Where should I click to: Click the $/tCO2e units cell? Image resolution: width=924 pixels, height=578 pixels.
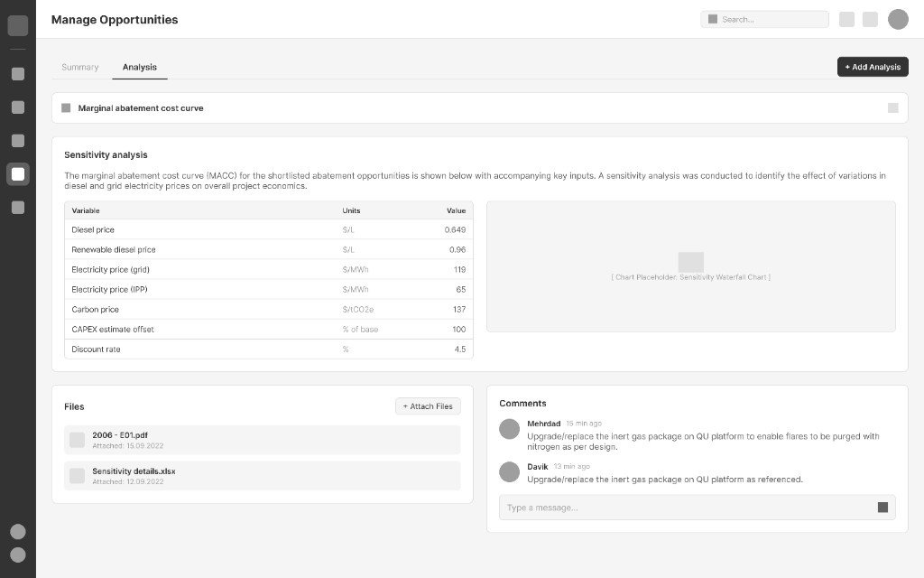(x=357, y=310)
